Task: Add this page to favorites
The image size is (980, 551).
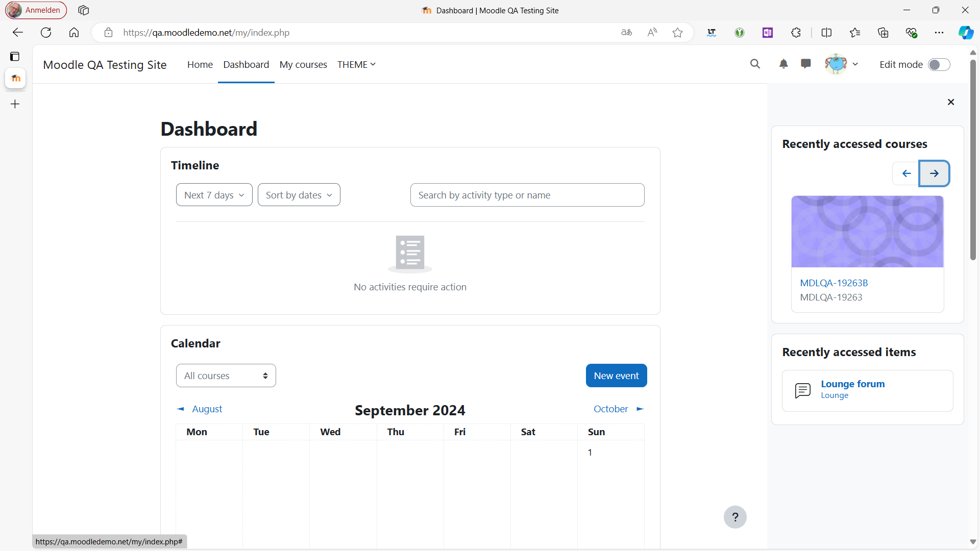Action: [677, 33]
